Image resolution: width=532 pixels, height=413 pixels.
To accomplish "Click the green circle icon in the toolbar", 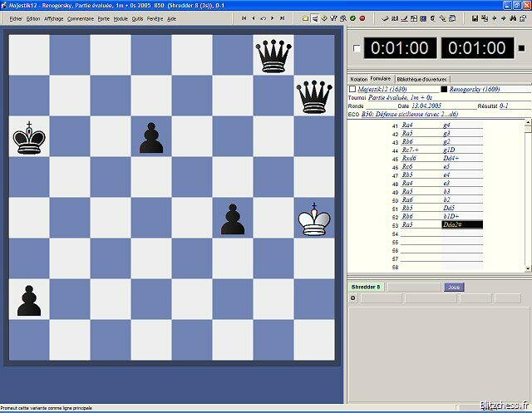I will point(352,17).
